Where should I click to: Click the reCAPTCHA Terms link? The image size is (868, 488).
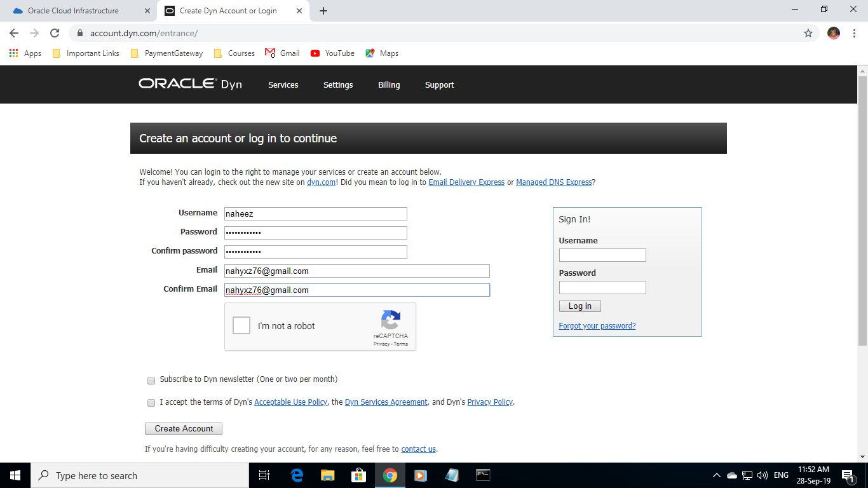coord(401,344)
